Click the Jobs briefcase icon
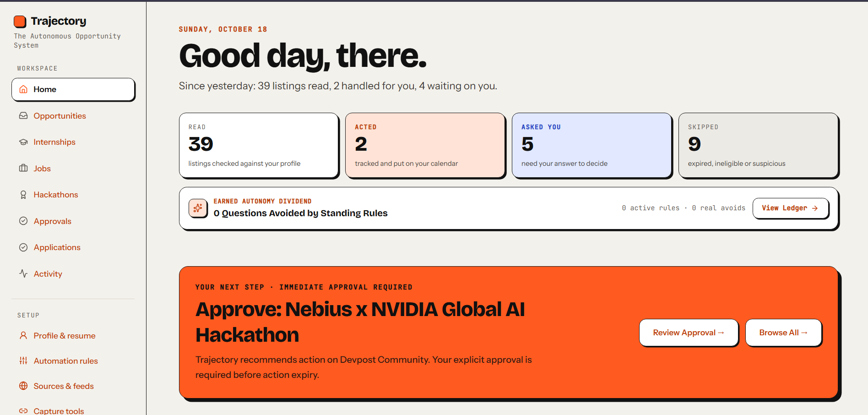The image size is (868, 415). 23,168
